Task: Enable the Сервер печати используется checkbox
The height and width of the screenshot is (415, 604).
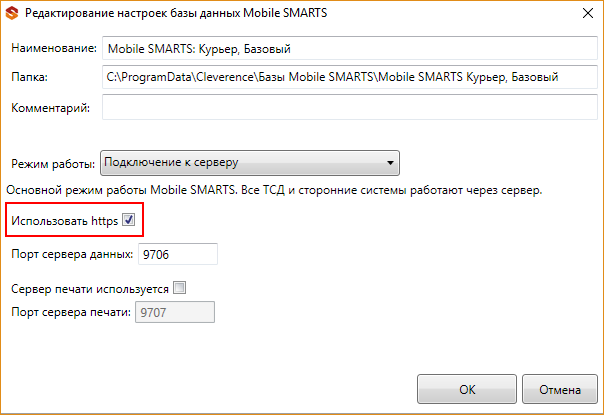Action: coord(180,288)
